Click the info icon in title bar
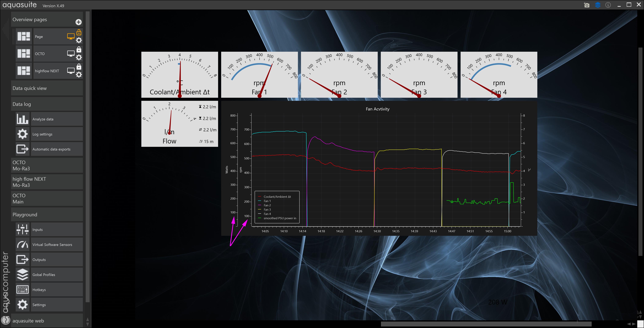The height and width of the screenshot is (328, 644). (608, 5)
